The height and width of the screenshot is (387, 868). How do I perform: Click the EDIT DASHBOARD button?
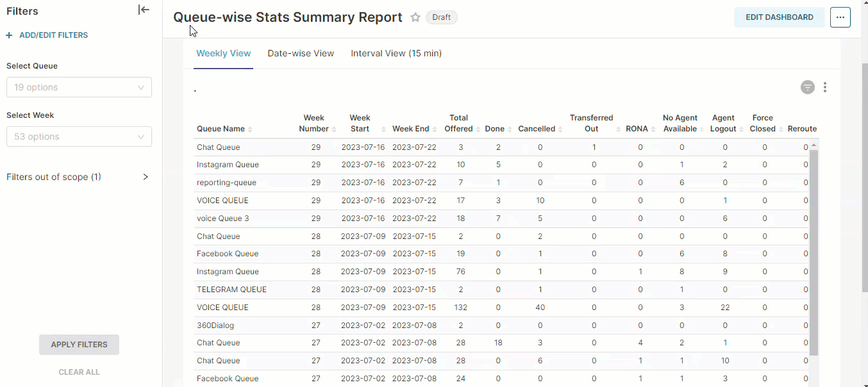pos(780,17)
